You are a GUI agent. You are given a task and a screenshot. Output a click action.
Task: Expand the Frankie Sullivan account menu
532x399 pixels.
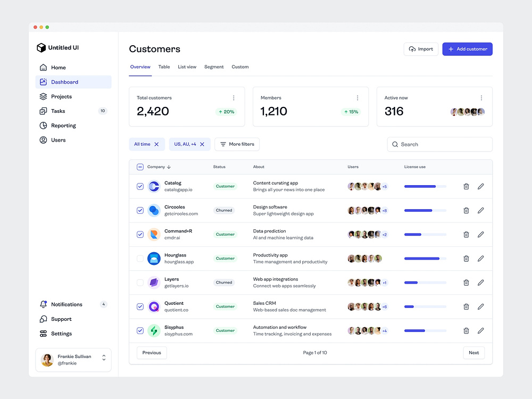(x=104, y=360)
